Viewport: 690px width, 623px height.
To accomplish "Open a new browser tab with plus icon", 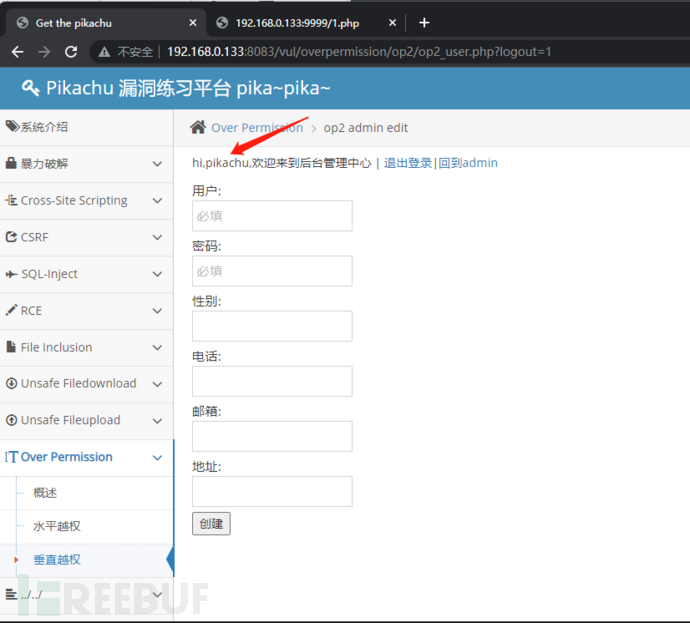I will pyautogui.click(x=424, y=22).
